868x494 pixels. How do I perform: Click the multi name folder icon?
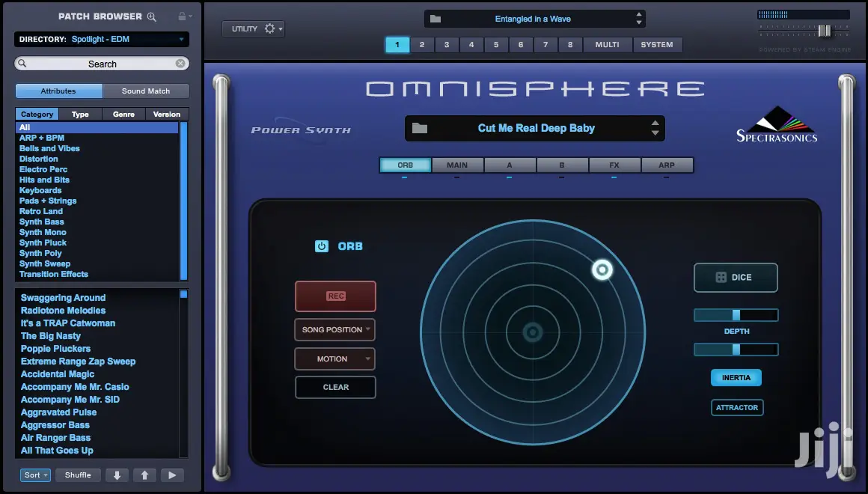click(435, 19)
